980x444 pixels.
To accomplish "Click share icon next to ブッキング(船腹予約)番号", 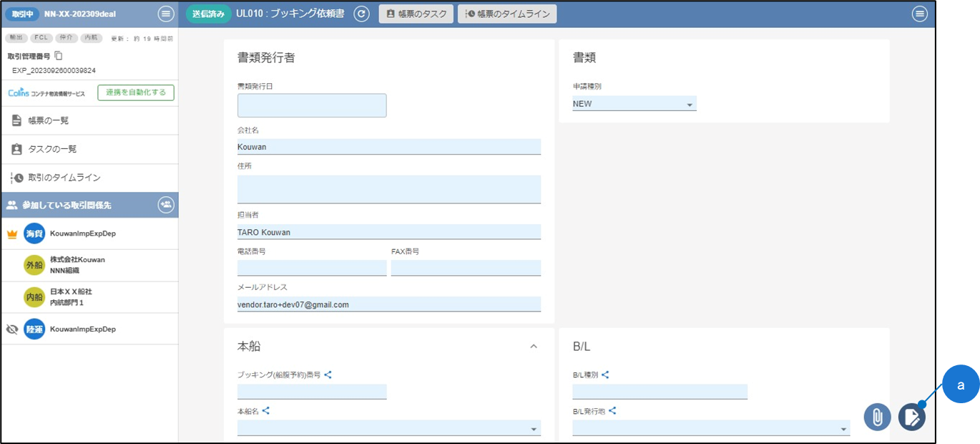I will point(328,375).
